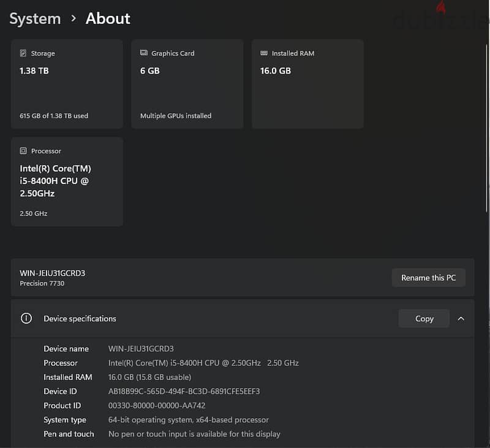Click the Installed RAM label in specifications
Screen dimensions: 490x448
point(68,377)
